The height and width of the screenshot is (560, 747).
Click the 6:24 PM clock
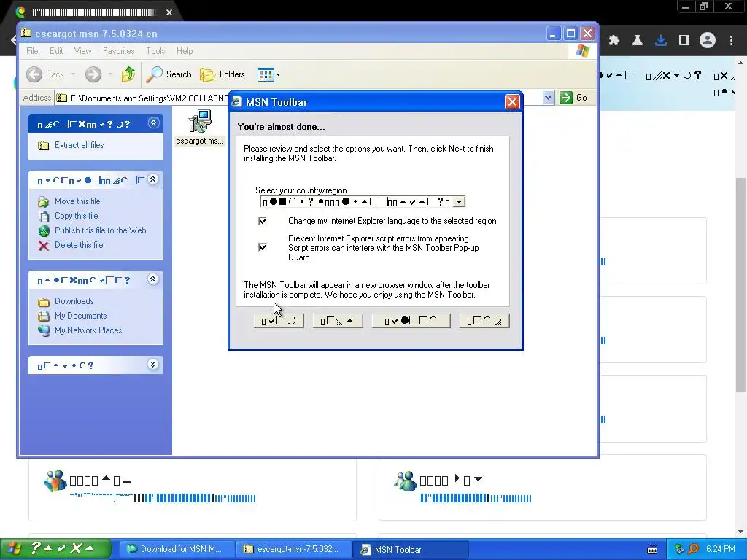click(720, 549)
